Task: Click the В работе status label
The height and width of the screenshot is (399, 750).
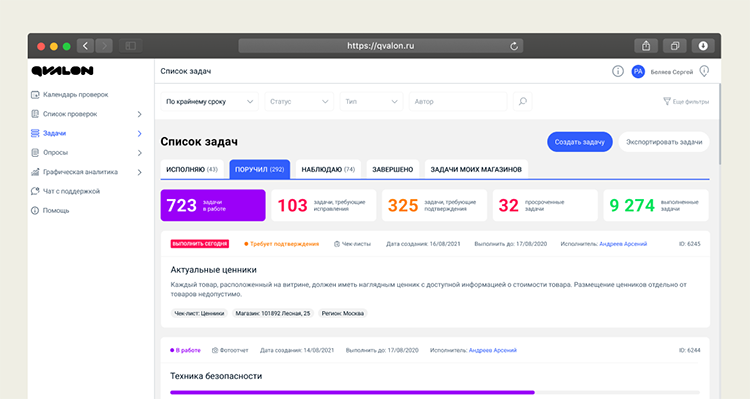Action: point(186,350)
